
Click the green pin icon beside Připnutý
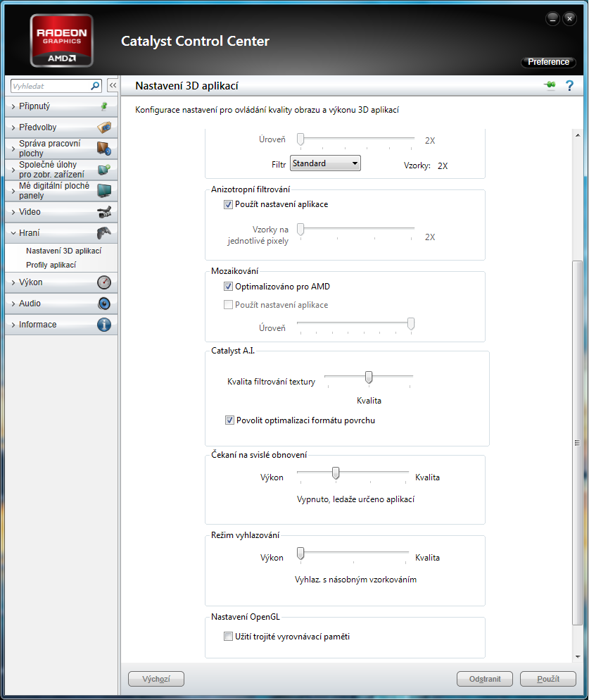click(x=104, y=106)
